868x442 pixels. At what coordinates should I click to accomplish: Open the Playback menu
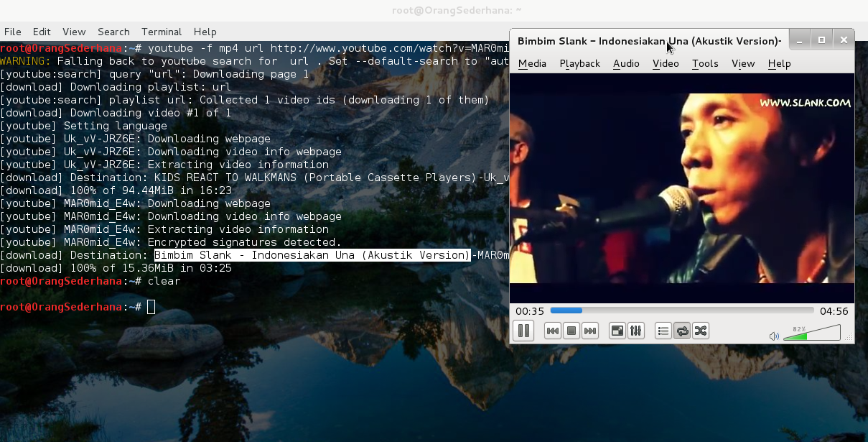pyautogui.click(x=579, y=63)
